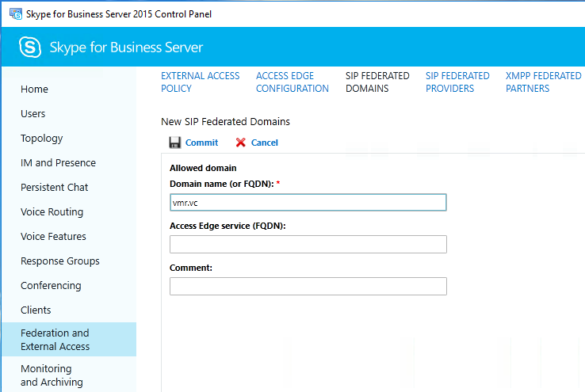Navigate to Users section
Image resolution: width=585 pixels, height=392 pixels.
tap(33, 114)
